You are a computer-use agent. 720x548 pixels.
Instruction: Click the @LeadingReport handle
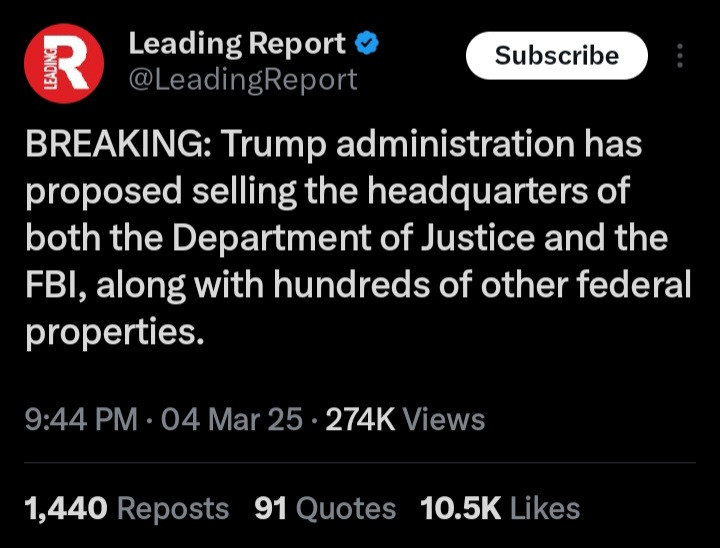pos(242,79)
